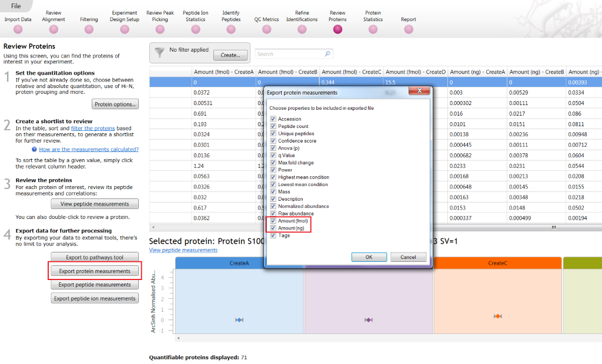This screenshot has width=602, height=364.
Task: Toggle the Tags checkbox
Action: [x=273, y=235]
